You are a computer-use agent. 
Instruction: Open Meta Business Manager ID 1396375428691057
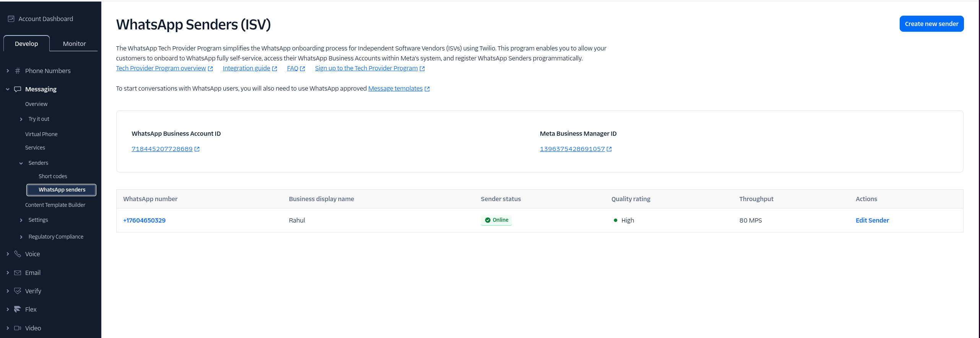point(572,149)
